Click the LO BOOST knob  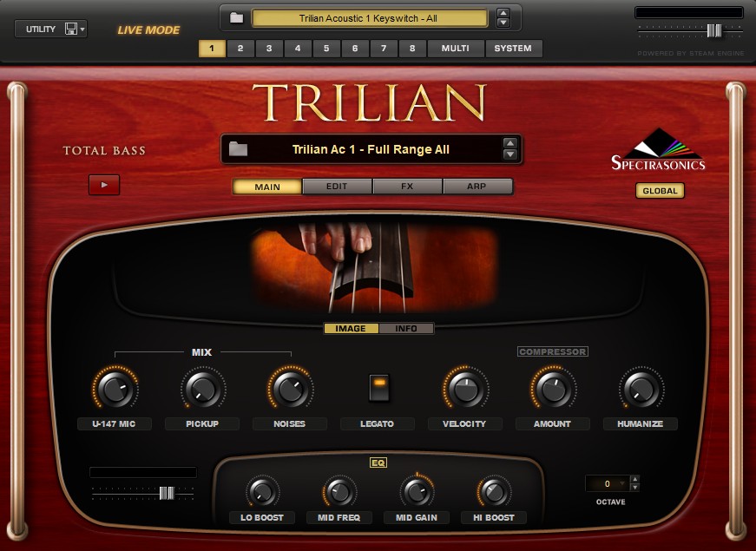(x=263, y=492)
